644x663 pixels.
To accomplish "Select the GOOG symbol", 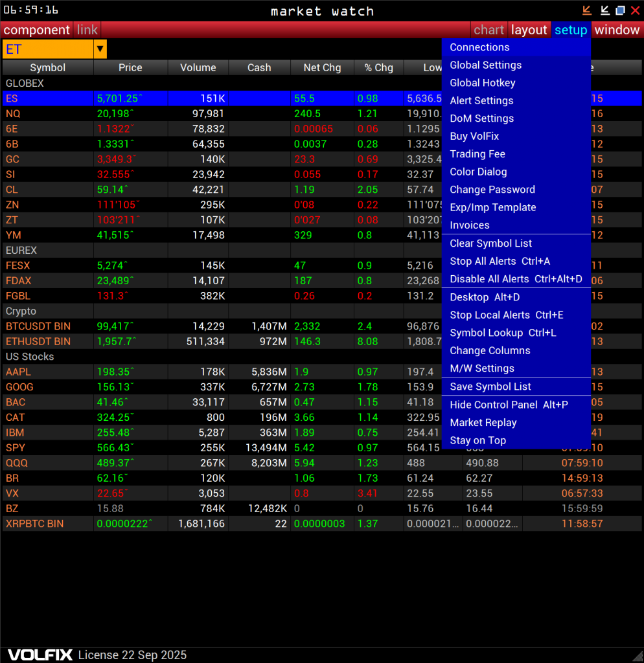I will click(x=19, y=387).
